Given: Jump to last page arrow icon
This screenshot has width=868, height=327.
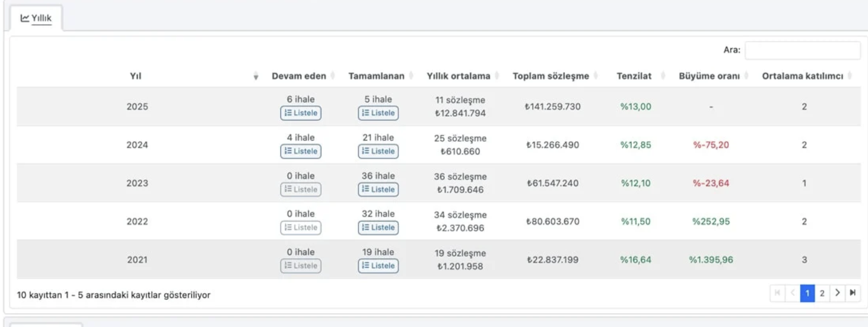Looking at the screenshot, I should point(853,294).
